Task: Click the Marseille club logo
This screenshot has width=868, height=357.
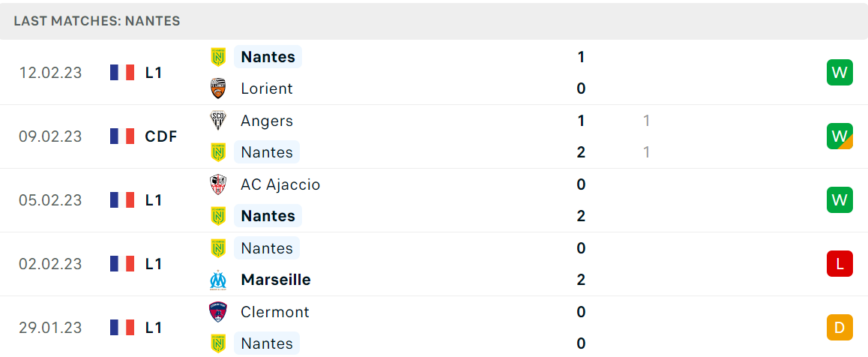Action: click(x=218, y=280)
